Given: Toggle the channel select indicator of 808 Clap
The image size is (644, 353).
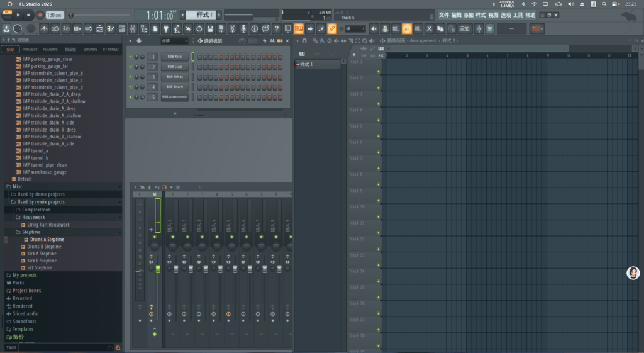Looking at the screenshot, I should click(192, 67).
